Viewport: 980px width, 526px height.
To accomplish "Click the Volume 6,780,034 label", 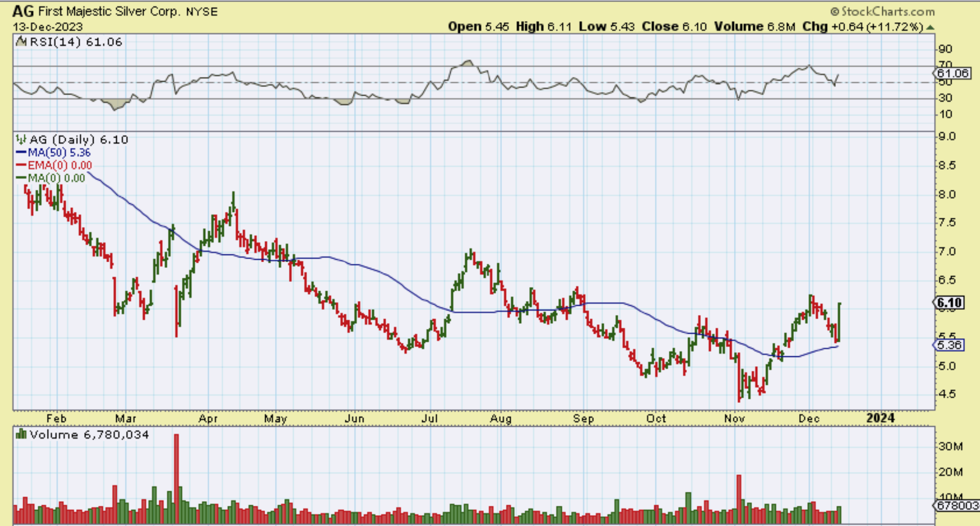I will (89, 434).
